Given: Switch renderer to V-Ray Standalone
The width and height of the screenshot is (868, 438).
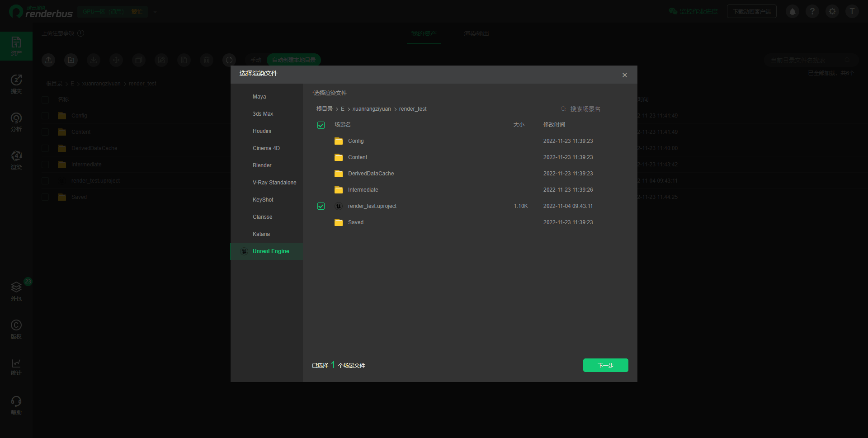Looking at the screenshot, I should point(274,182).
